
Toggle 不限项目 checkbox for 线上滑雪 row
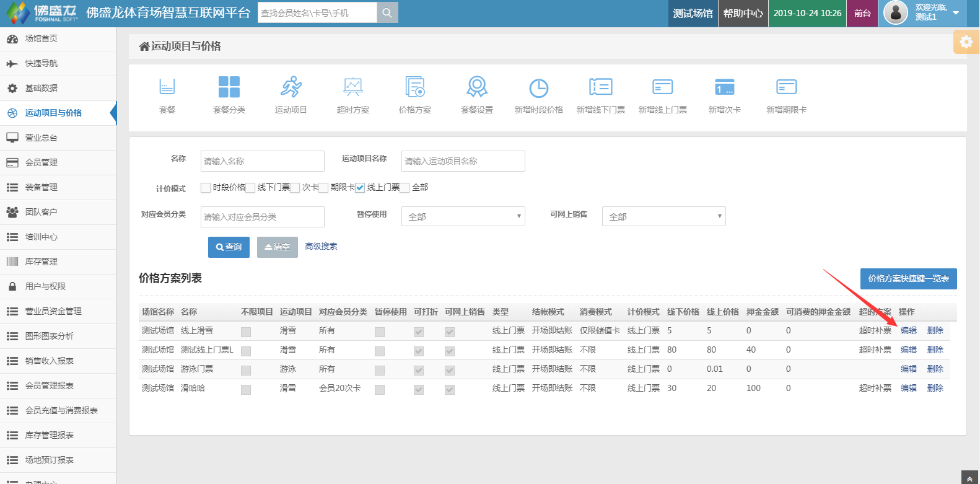(246, 332)
